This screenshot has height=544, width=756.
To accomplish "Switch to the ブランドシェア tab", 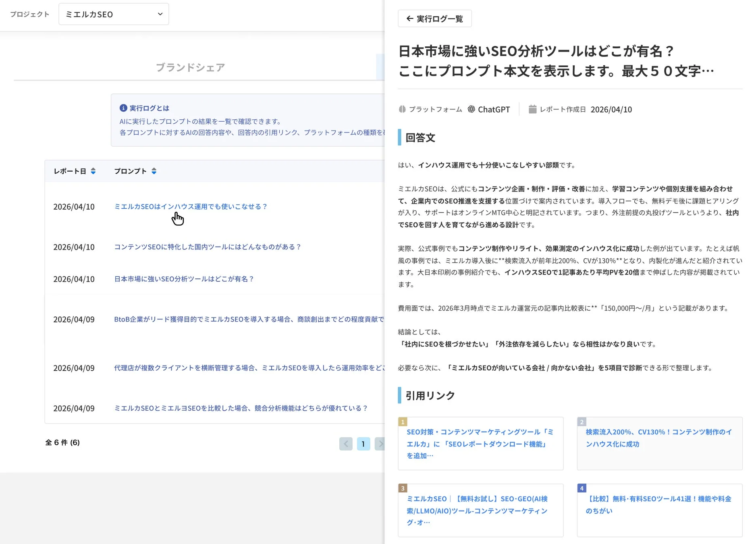I will click(191, 67).
